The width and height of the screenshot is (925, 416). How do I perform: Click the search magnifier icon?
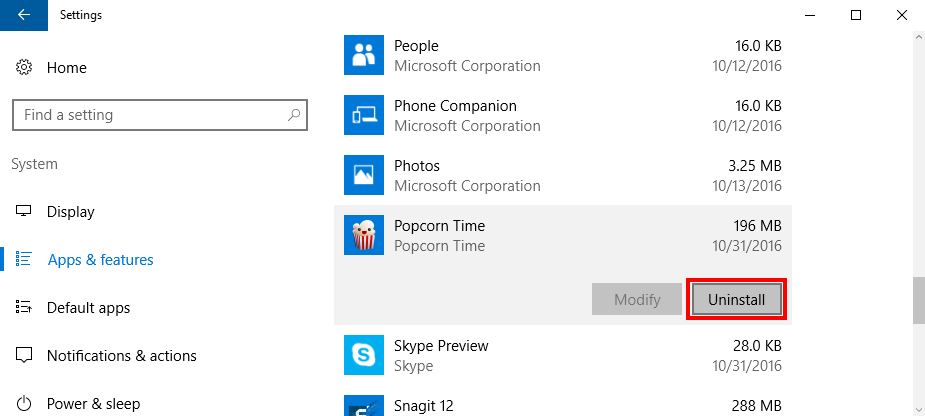(x=294, y=114)
